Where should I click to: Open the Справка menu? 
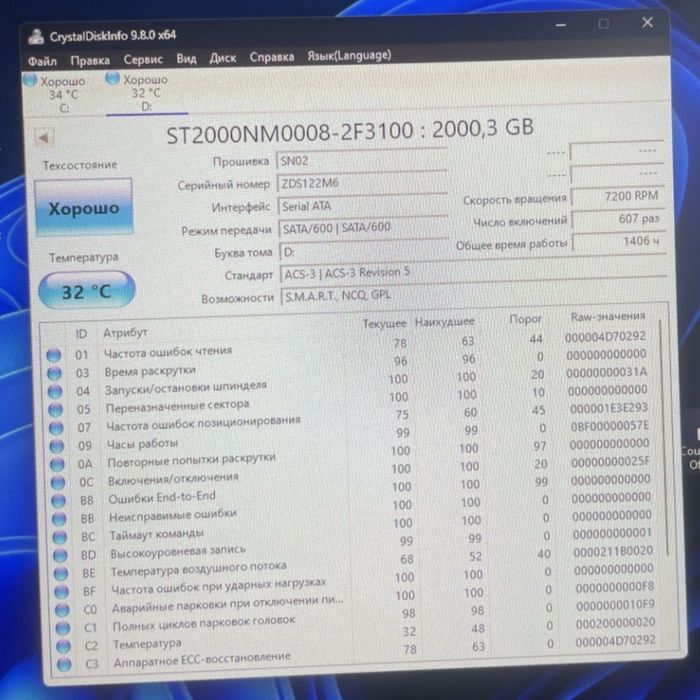[x=271, y=57]
